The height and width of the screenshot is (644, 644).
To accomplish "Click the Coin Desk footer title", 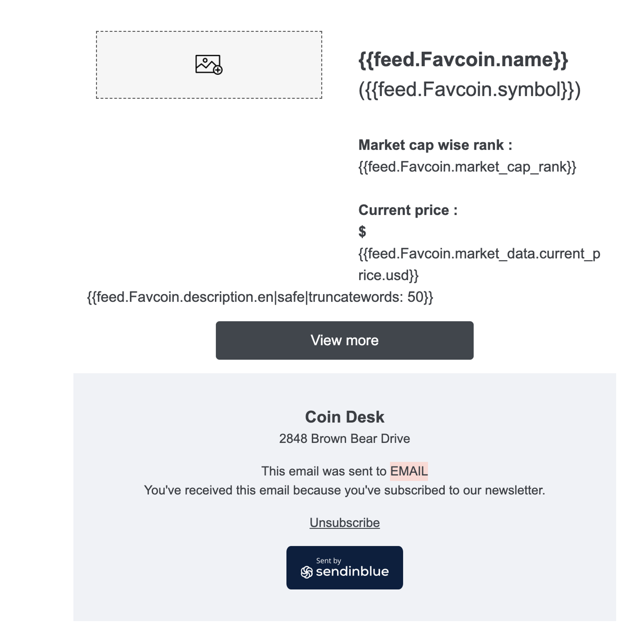I will point(345,417).
